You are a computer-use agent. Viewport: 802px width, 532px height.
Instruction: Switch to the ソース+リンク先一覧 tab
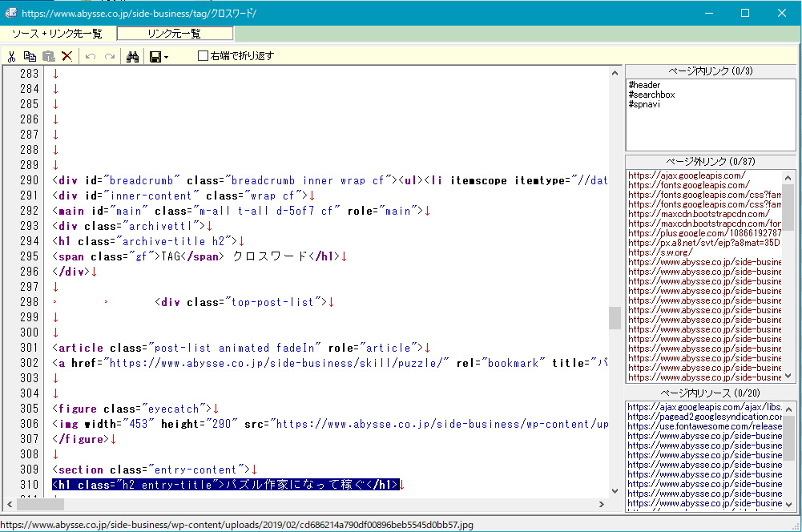(x=58, y=34)
